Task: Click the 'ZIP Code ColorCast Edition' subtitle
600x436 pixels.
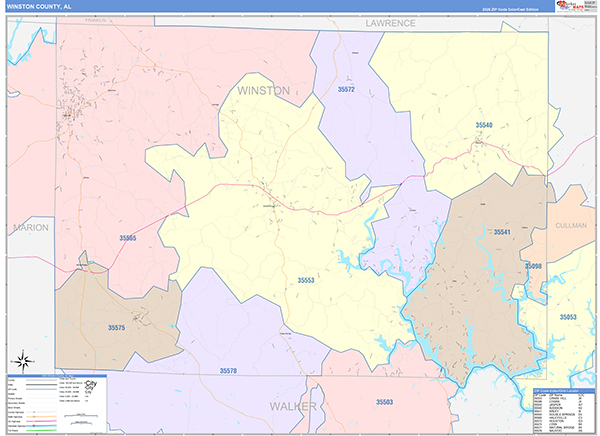Action: coord(512,9)
